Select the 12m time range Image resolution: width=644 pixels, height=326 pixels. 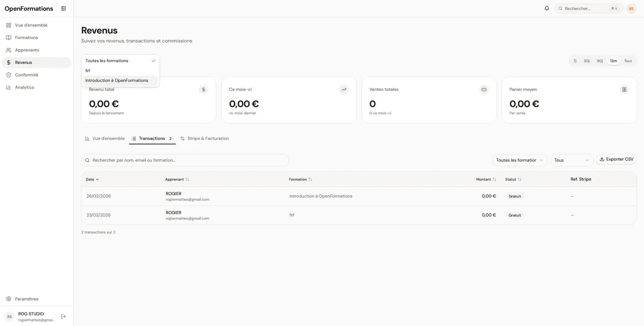[x=613, y=61]
